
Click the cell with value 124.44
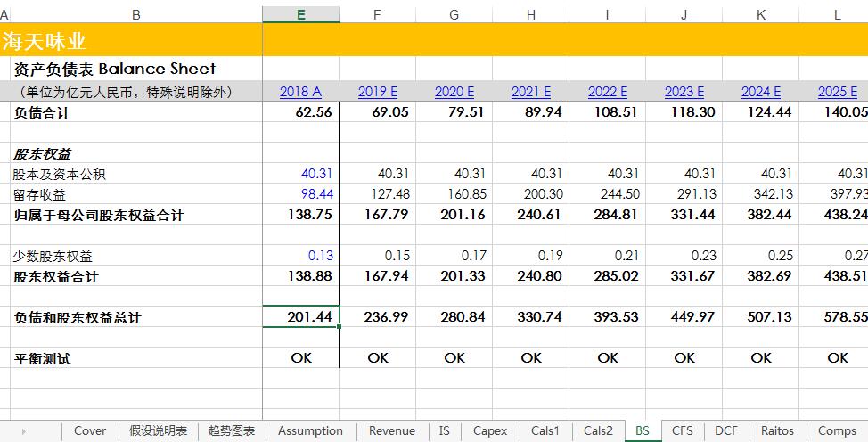(760, 112)
